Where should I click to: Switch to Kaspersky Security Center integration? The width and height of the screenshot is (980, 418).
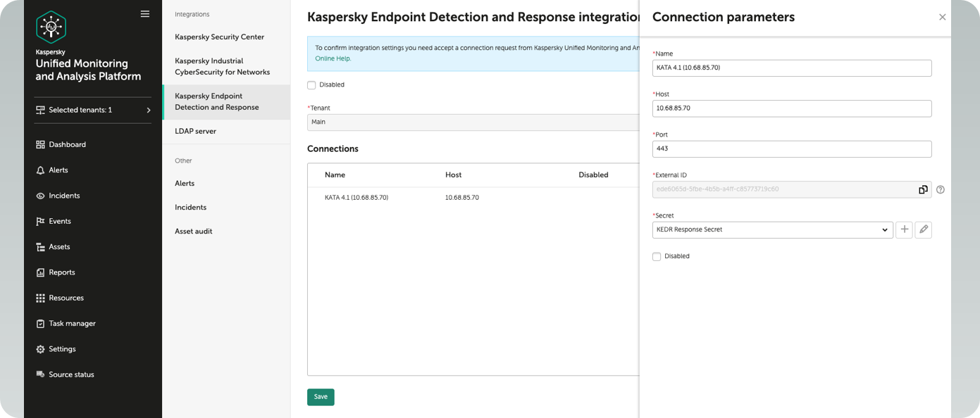point(220,37)
